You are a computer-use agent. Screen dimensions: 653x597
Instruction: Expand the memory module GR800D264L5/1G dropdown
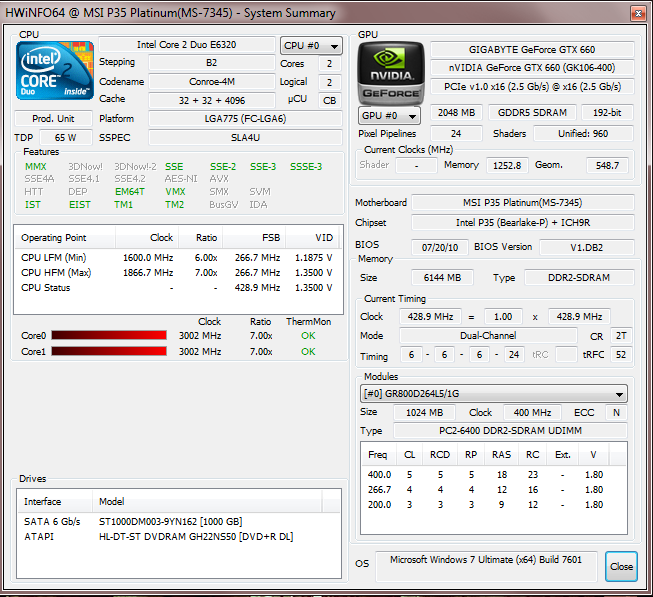[x=493, y=393]
